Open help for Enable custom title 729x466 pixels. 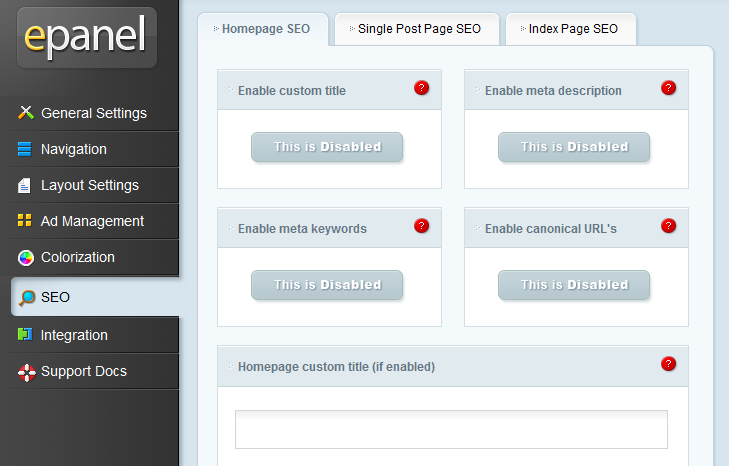point(421,87)
